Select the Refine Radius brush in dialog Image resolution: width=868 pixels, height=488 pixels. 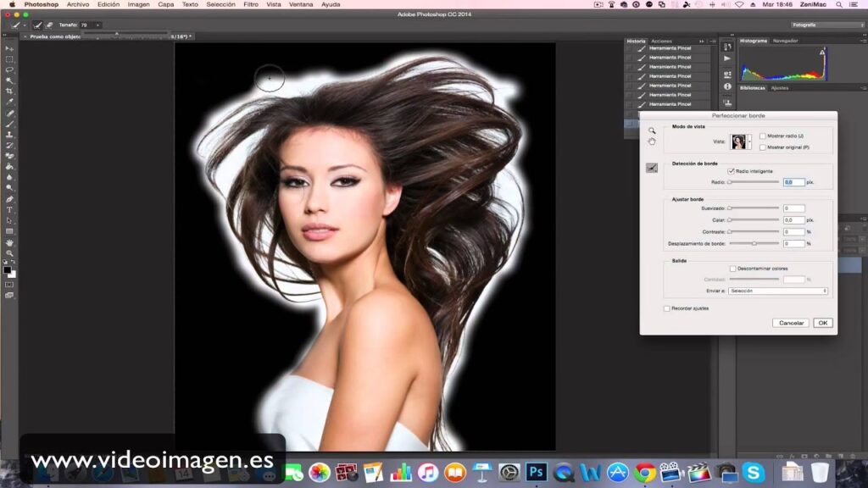point(652,168)
